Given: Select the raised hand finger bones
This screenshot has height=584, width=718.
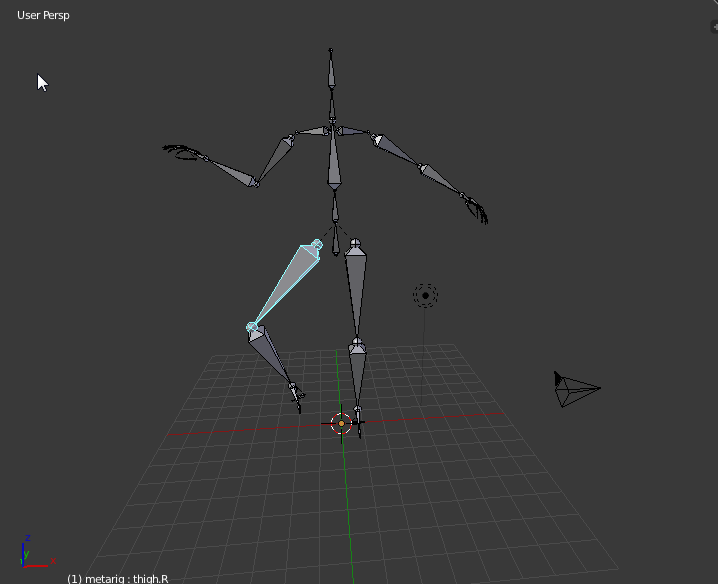Looking at the screenshot, I should 183,152.
